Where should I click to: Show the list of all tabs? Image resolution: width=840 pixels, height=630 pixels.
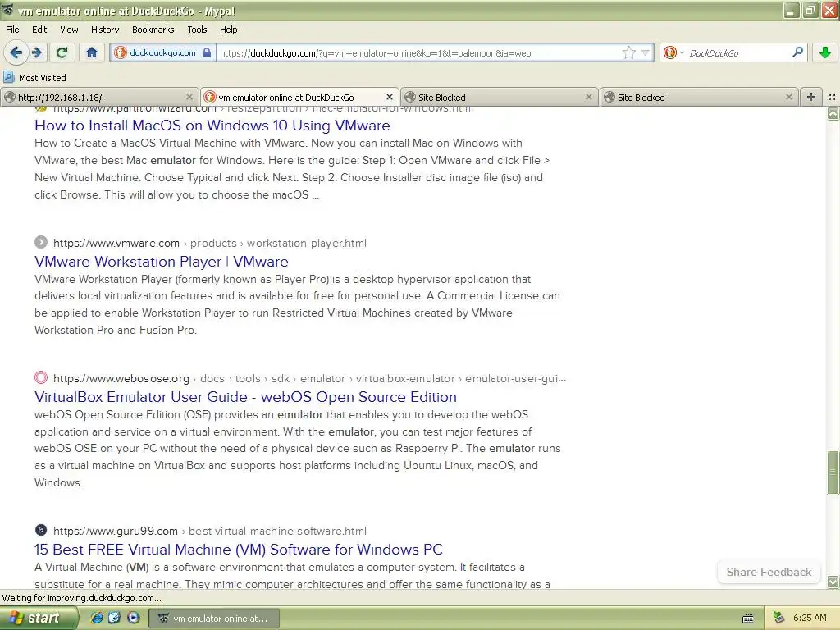point(831,97)
